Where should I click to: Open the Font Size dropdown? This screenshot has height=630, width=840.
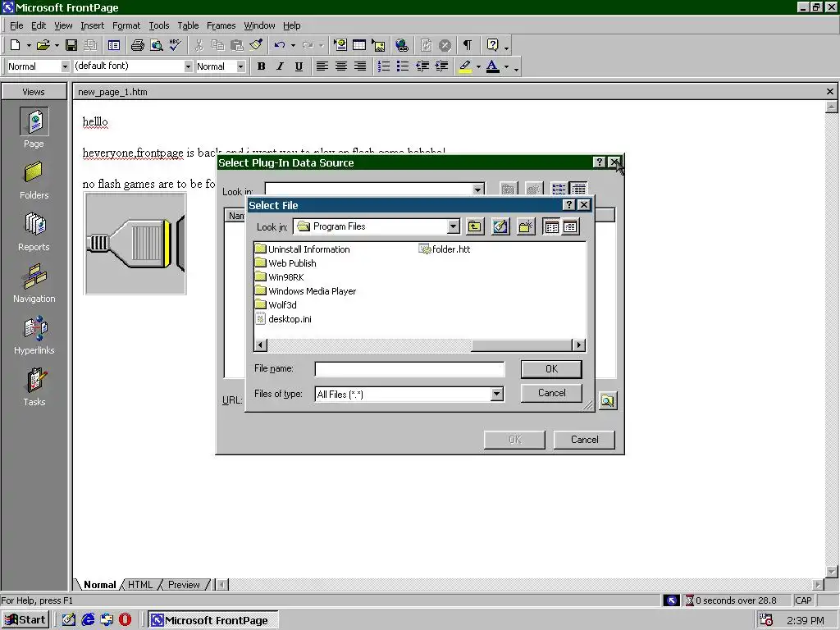240,66
